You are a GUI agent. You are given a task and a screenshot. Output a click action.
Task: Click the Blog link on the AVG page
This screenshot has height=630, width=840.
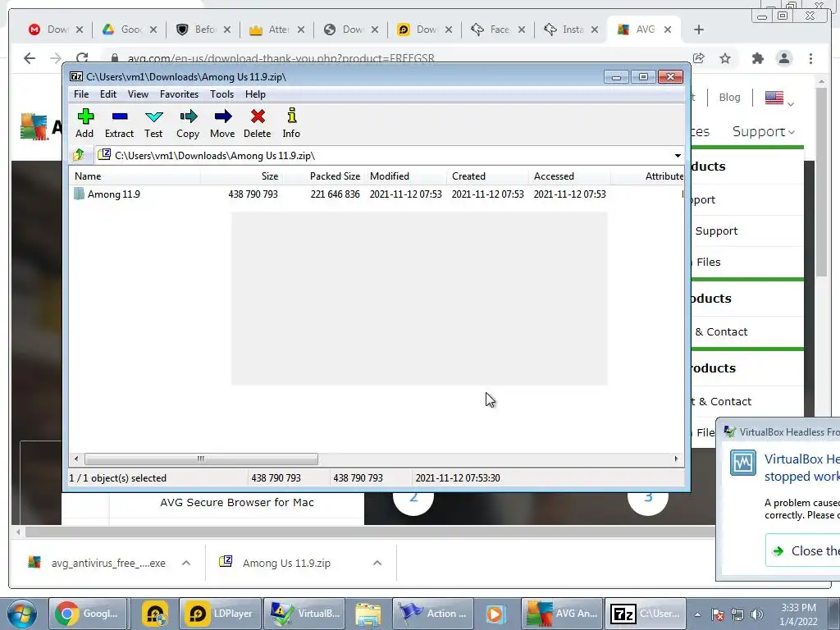click(x=729, y=98)
